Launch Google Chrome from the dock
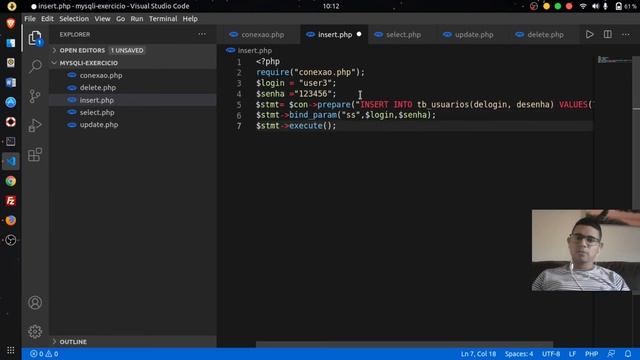 point(11,181)
